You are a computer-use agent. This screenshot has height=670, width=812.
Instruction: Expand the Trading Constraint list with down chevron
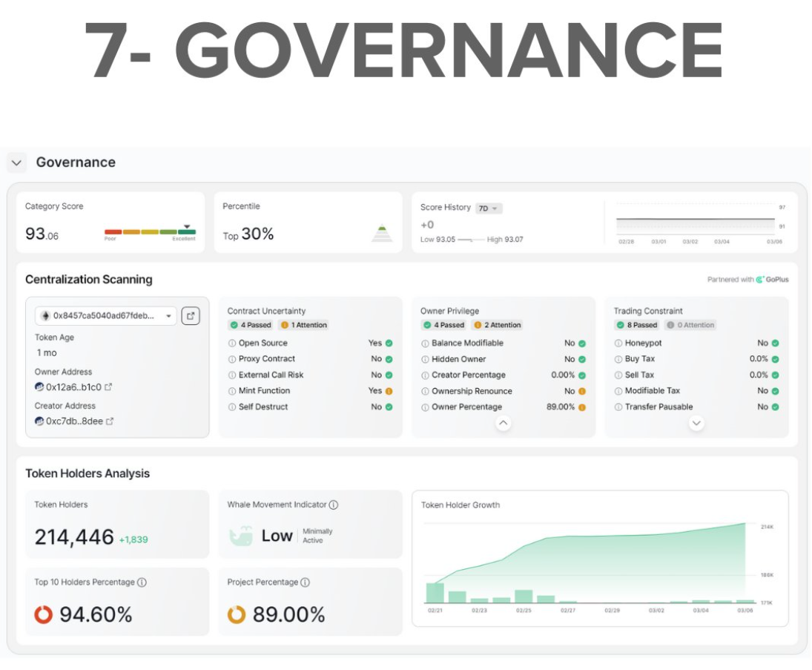pyautogui.click(x=696, y=423)
